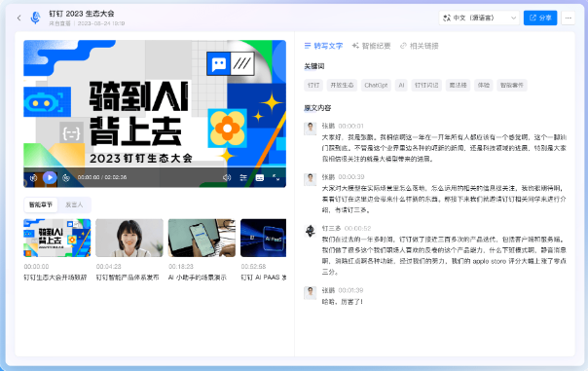Click the ChatGpt keyword tag
Viewport: 588px width, 371px height.
pos(376,85)
